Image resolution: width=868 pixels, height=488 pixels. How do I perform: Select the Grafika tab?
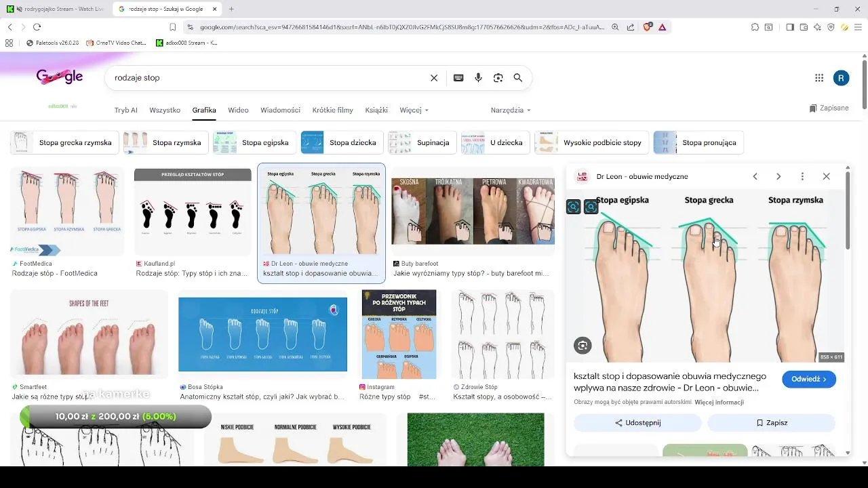pos(204,110)
